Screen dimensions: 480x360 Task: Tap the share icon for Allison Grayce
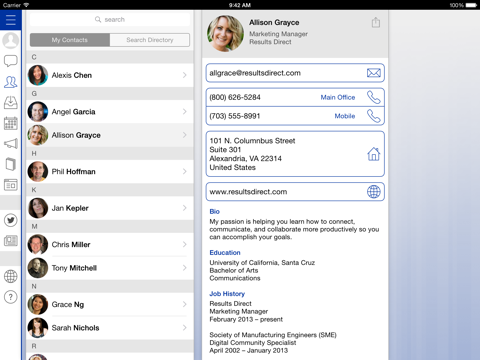(376, 22)
